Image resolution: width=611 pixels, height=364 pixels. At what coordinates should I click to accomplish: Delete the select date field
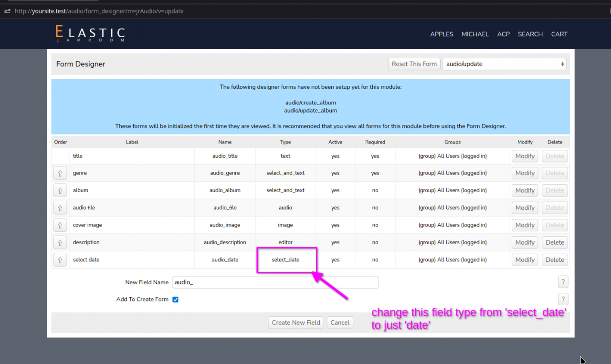pos(555,260)
